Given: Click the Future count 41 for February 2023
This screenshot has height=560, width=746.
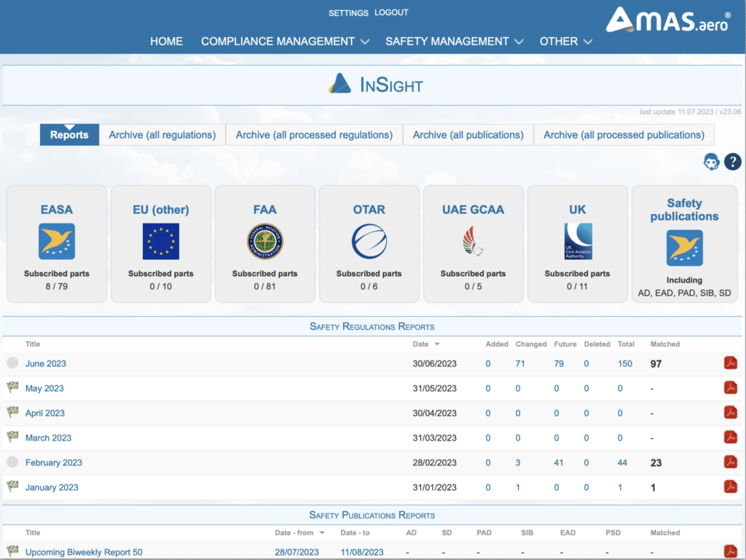Looking at the screenshot, I should pyautogui.click(x=559, y=462).
